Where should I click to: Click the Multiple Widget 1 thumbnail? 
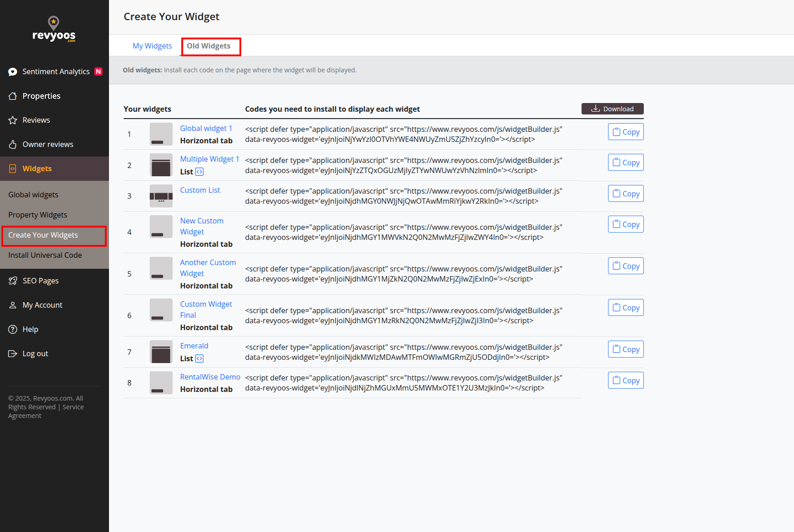(161, 165)
